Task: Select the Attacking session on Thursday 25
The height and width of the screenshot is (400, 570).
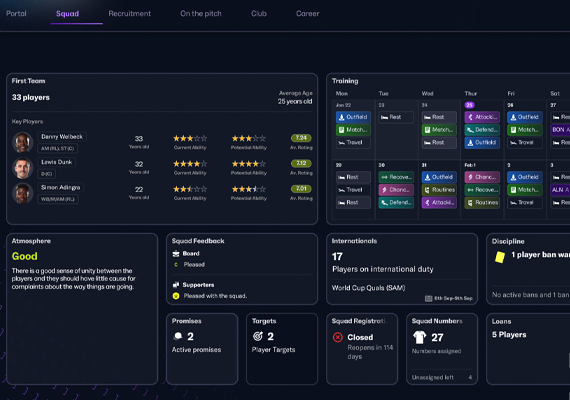Action: [x=482, y=117]
